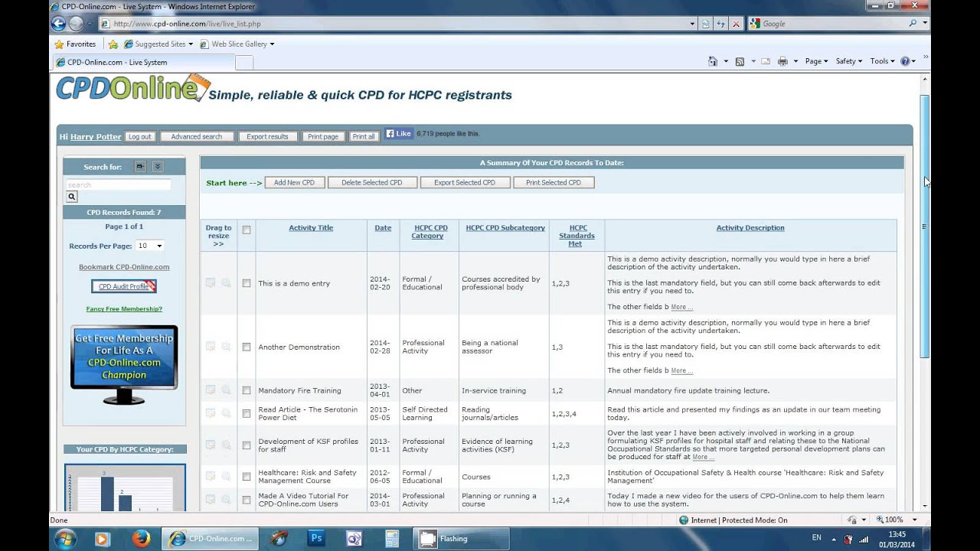This screenshot has width=980, height=551.
Task: Click the view magnifier icon for 'Made A Video Tutorial' row
Action: click(x=227, y=499)
